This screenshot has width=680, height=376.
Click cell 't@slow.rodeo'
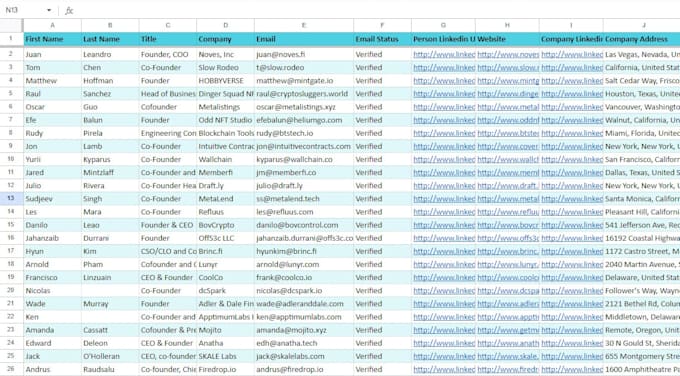coord(304,68)
